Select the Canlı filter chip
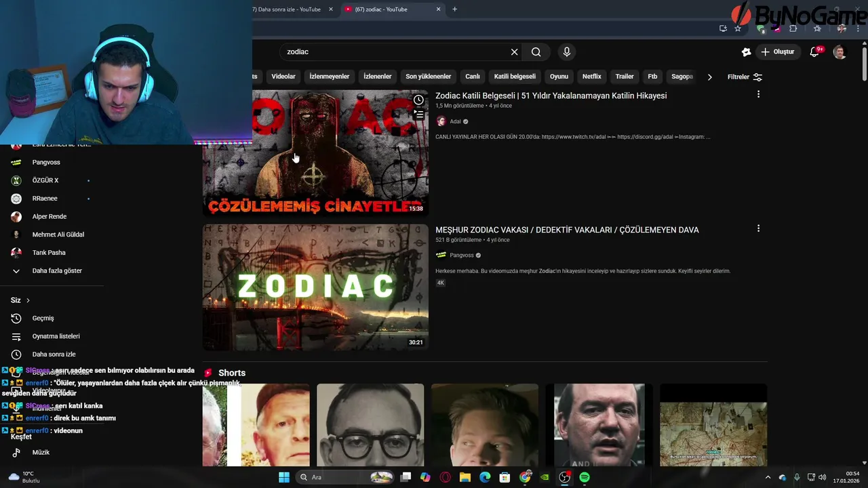This screenshot has height=488, width=868. coord(472,77)
